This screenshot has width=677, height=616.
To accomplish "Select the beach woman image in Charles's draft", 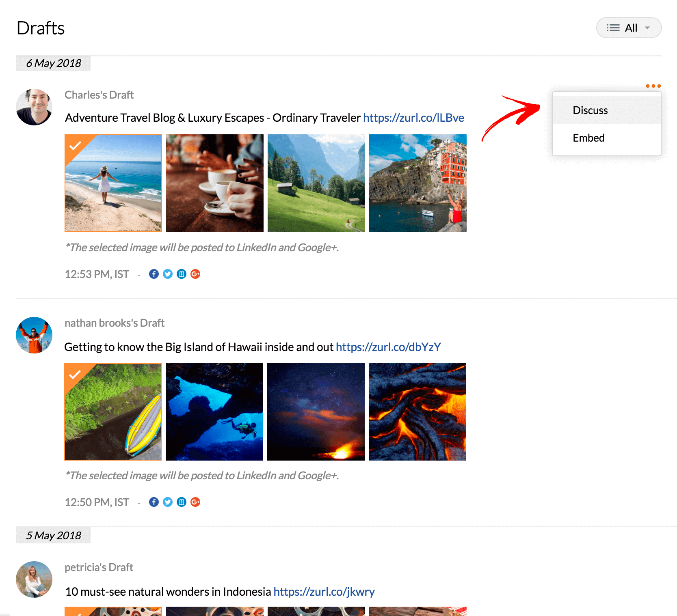I will tap(113, 183).
